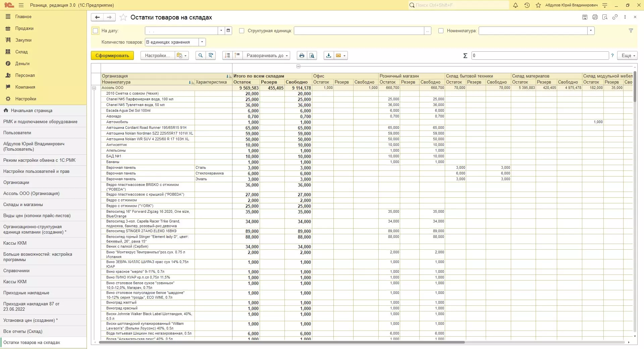Enable the 'На дату' checkbox
This screenshot has width=644, height=349.
(96, 31)
